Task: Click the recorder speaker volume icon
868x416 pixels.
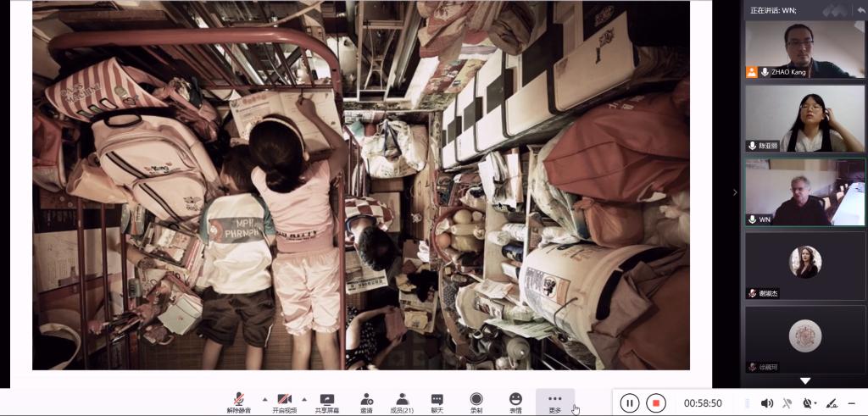Action: (x=766, y=403)
